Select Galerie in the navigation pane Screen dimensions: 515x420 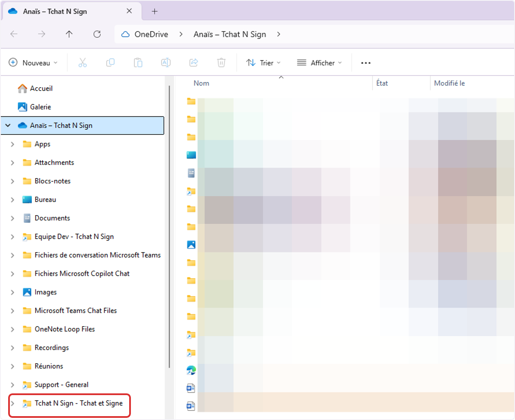coord(40,107)
